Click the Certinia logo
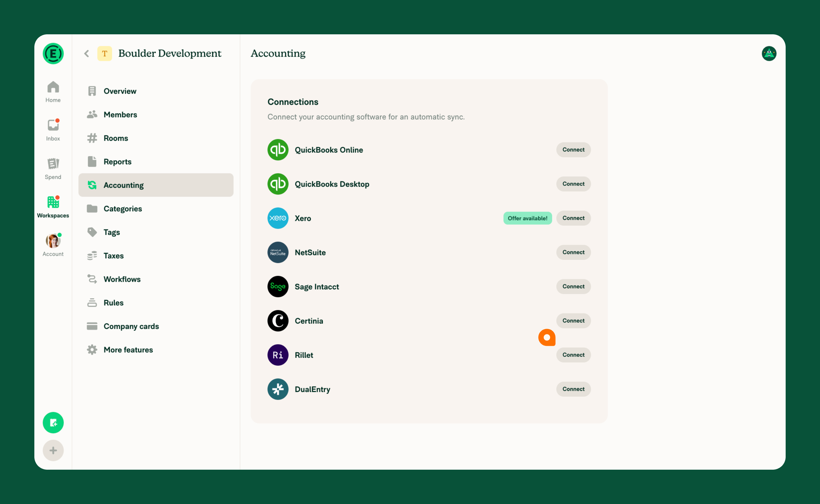820x504 pixels. pyautogui.click(x=278, y=321)
